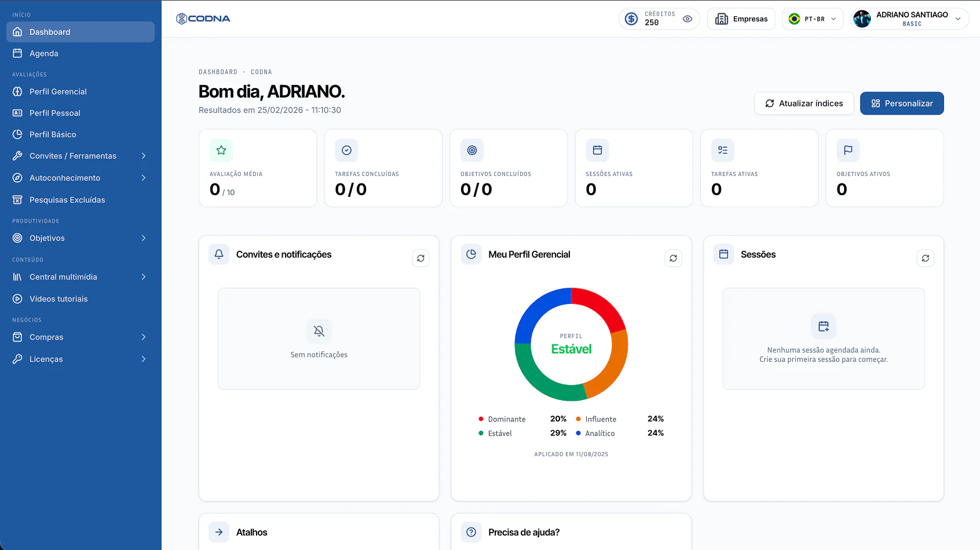Click the Dashboard breadcrumb text
The height and width of the screenshot is (550, 980).
pos(218,72)
